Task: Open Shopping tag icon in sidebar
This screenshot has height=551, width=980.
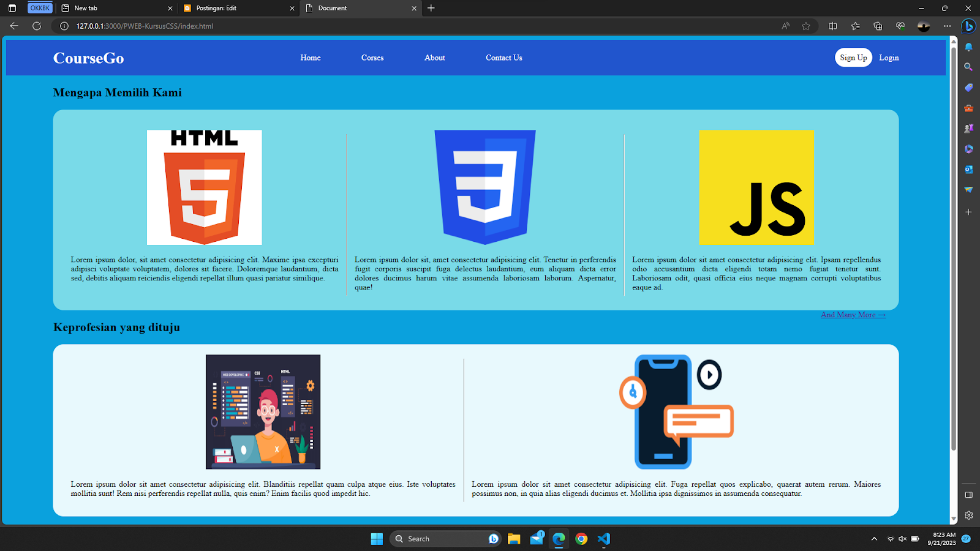Action: 968,88
